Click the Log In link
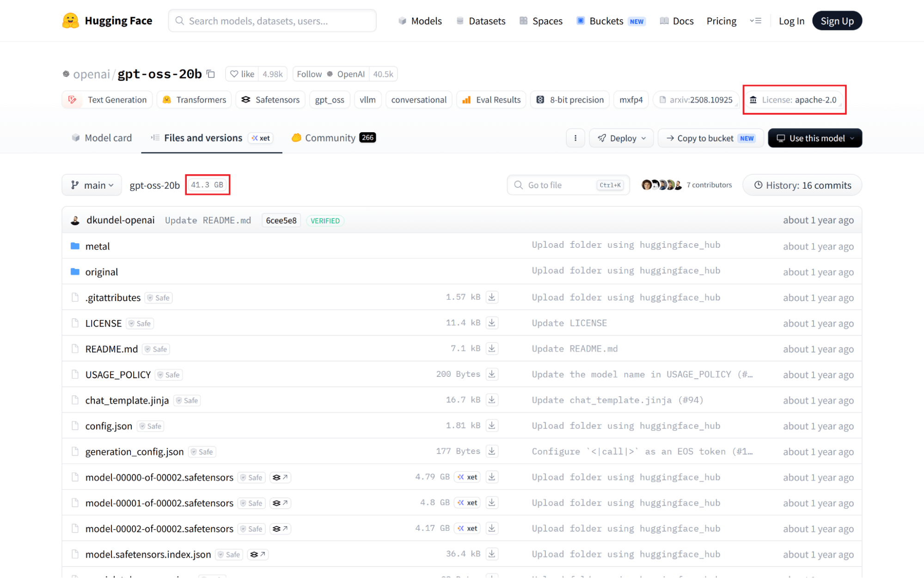The height and width of the screenshot is (578, 924). click(791, 21)
